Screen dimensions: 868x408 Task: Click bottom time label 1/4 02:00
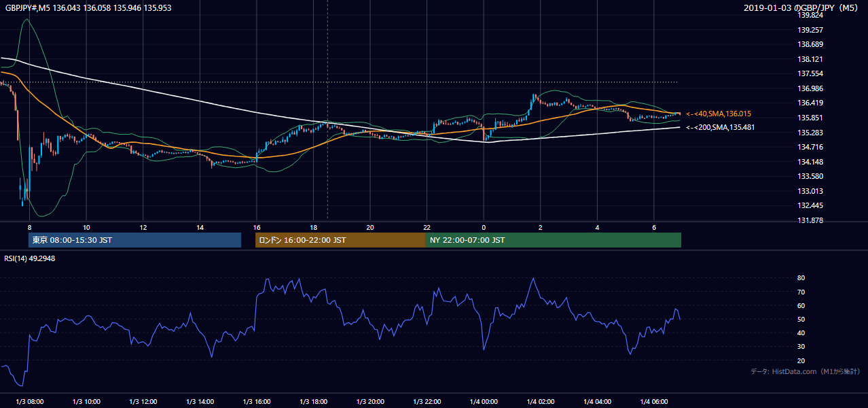click(x=540, y=402)
